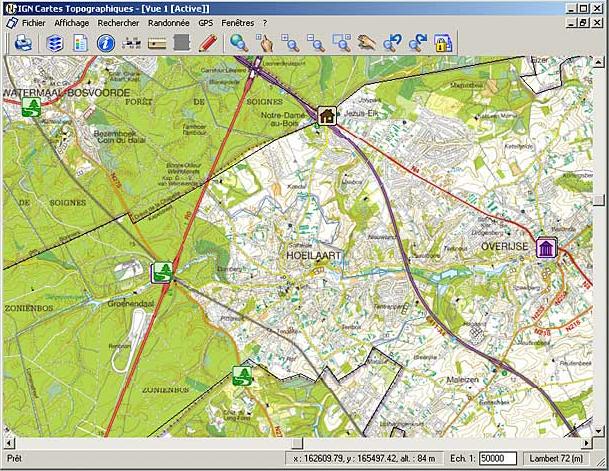
Task: Select the ruler measurement tool
Action: coord(157,43)
